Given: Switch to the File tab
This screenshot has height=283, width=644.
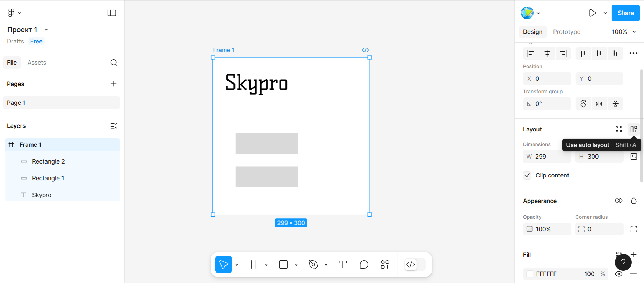Looking at the screenshot, I should coord(12,63).
